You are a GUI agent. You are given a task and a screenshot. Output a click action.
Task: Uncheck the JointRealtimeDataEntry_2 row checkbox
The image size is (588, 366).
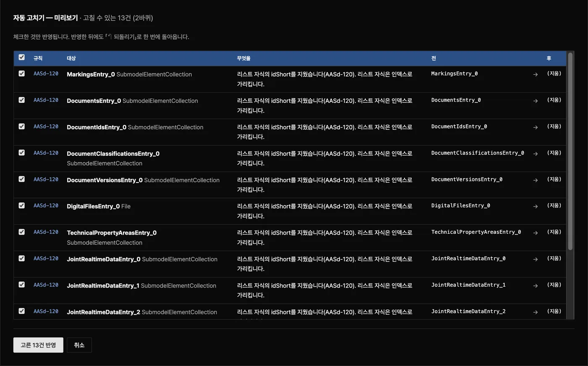click(x=22, y=311)
